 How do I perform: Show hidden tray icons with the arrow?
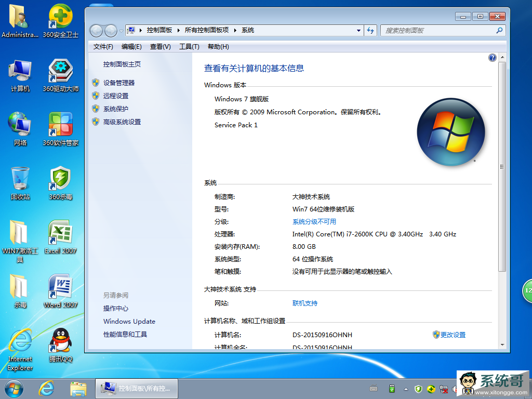pos(406,389)
